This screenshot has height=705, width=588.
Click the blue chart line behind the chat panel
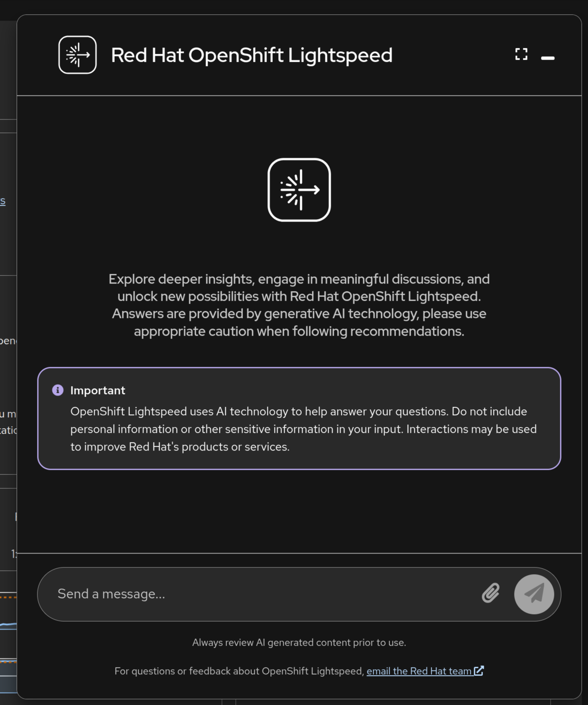coord(8,625)
